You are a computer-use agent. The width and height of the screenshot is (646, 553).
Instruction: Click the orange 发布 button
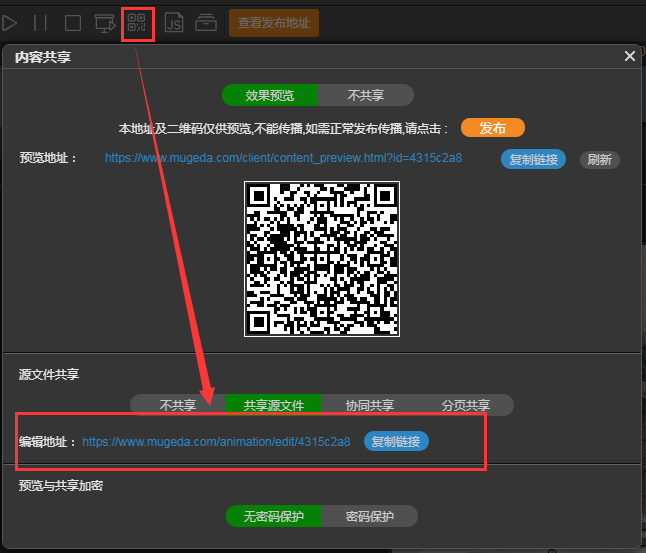tap(493, 128)
